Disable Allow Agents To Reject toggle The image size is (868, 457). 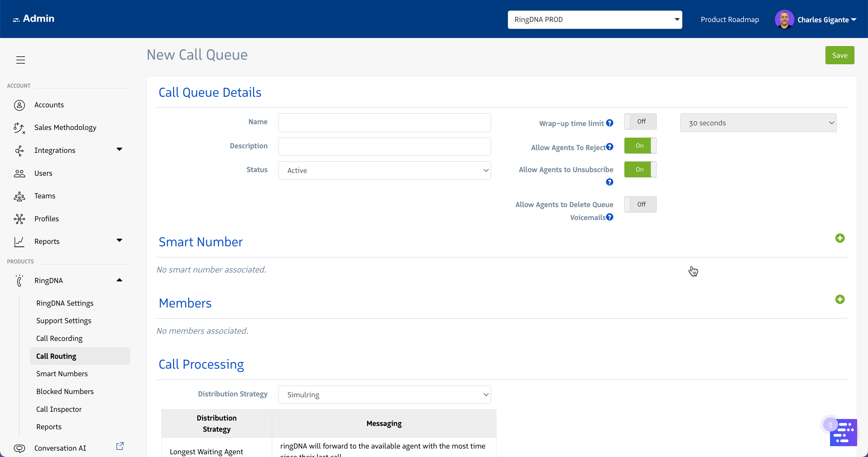[640, 146]
